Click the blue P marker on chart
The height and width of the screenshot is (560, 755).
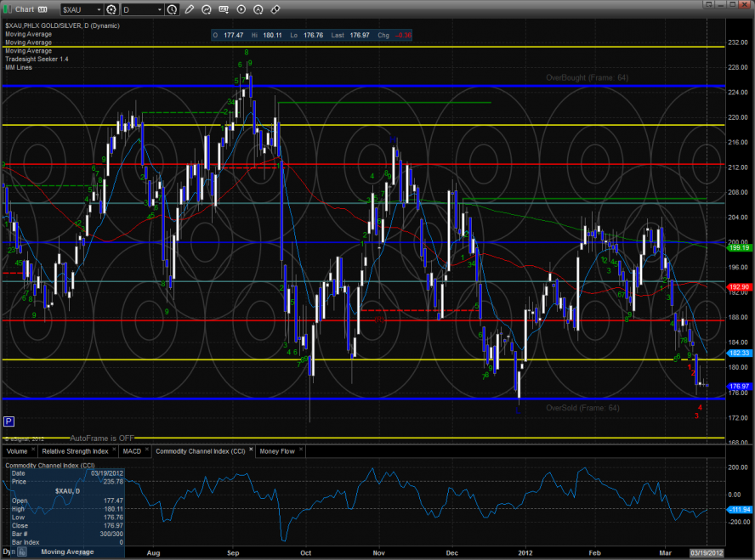click(x=9, y=421)
